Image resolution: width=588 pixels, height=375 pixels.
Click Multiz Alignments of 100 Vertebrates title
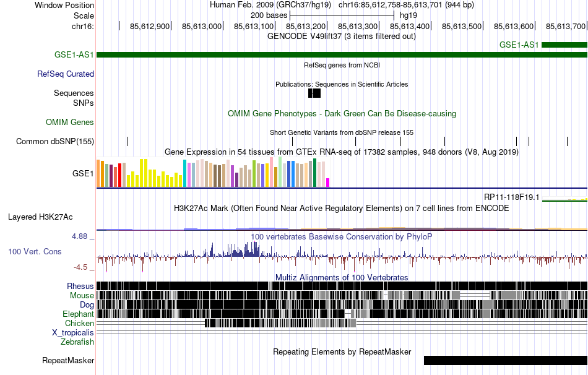pyautogui.click(x=342, y=277)
